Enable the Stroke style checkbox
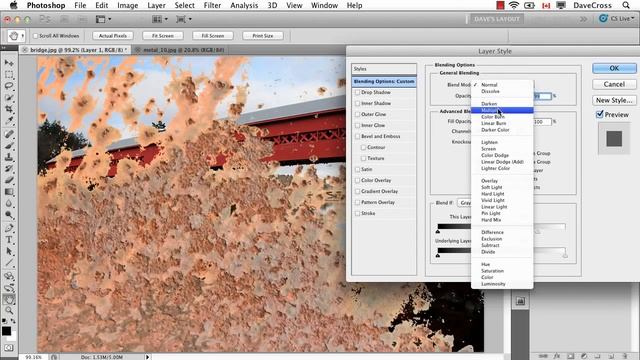Screen dimensions: 640x360 (x=358, y=213)
